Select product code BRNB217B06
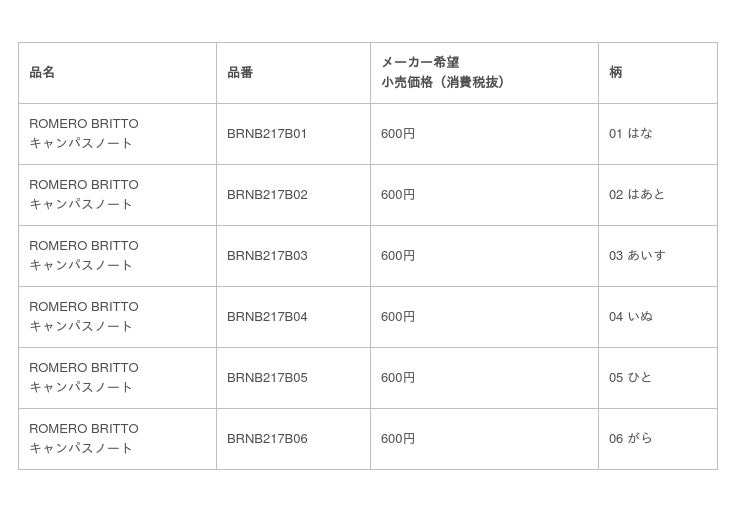 click(x=267, y=438)
